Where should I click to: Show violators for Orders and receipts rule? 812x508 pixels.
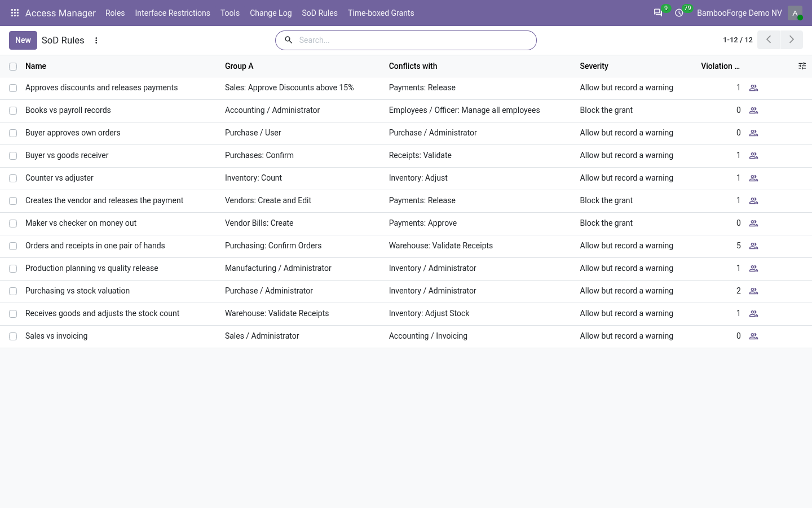click(x=753, y=246)
